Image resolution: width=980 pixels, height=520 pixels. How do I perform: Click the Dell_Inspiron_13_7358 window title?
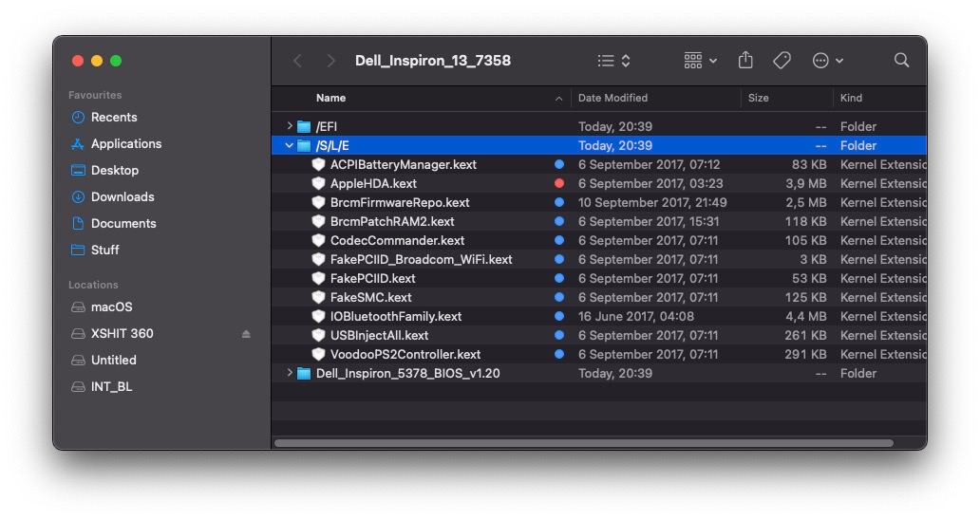click(x=433, y=61)
